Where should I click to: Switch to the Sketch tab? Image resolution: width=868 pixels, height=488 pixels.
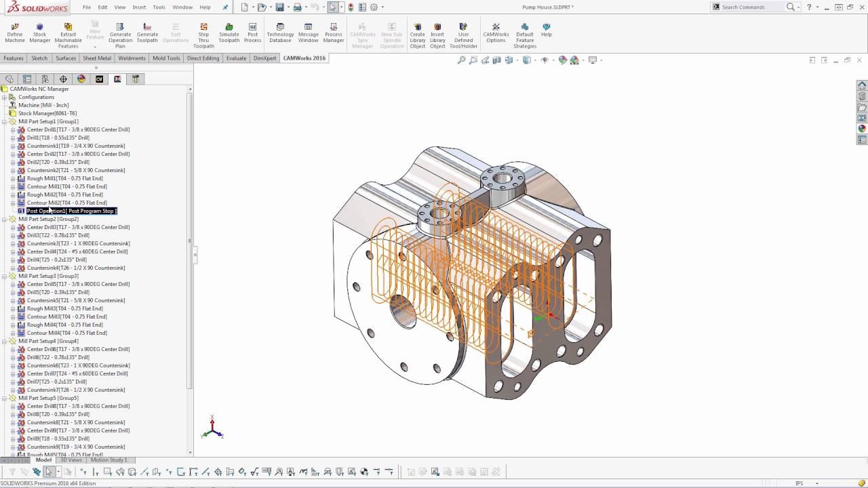pyautogui.click(x=39, y=58)
